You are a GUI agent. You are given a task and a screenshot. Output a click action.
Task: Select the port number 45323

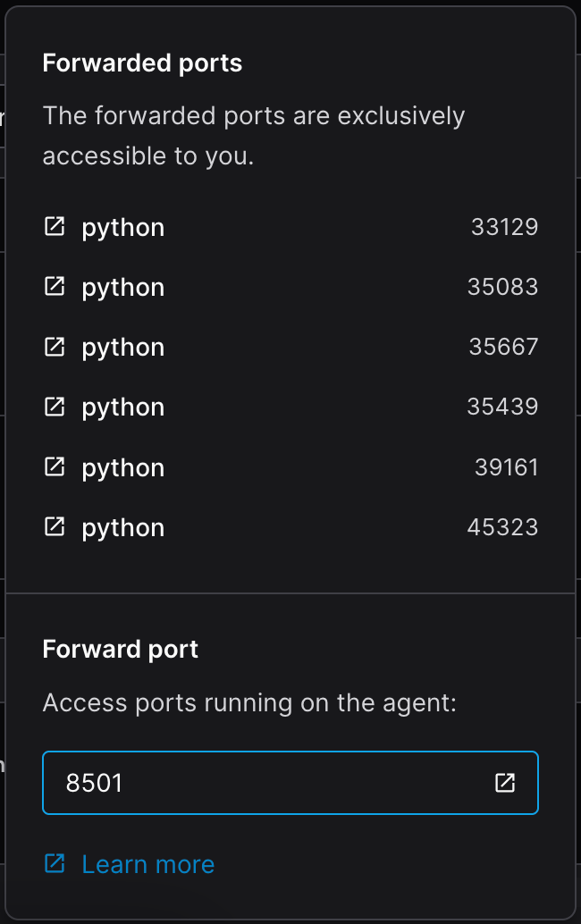(x=502, y=527)
